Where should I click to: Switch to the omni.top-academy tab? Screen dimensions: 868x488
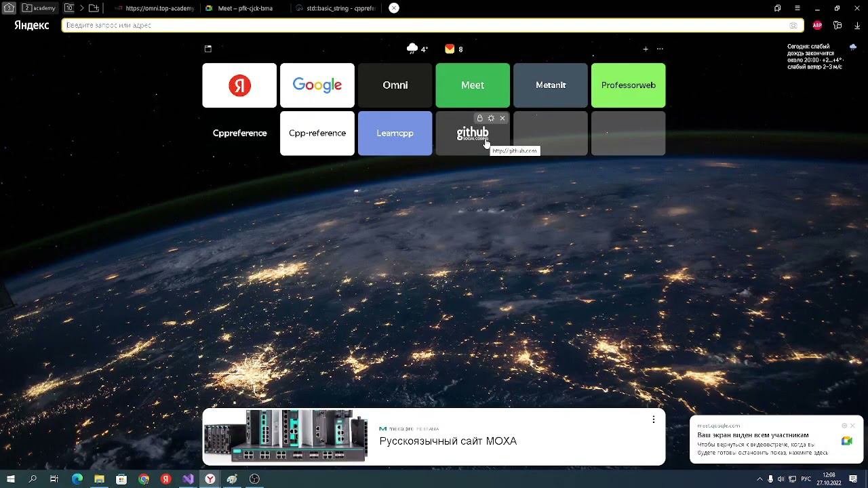155,8
